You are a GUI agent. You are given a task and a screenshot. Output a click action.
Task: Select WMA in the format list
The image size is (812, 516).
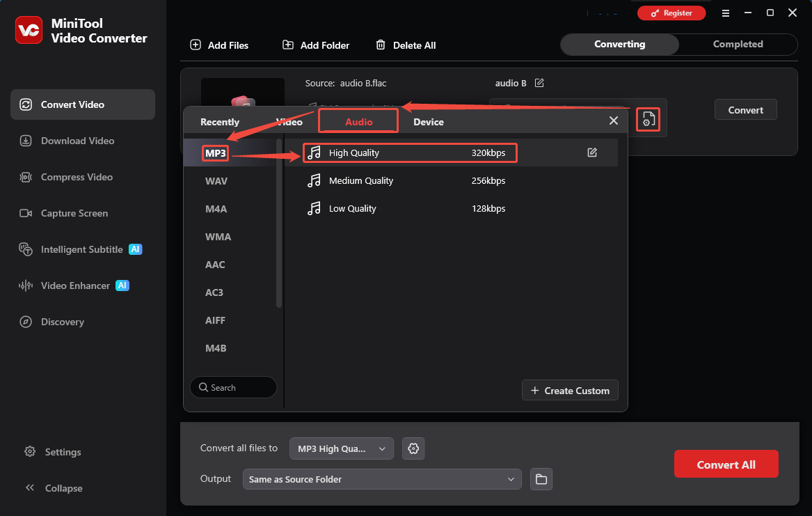[x=218, y=237]
